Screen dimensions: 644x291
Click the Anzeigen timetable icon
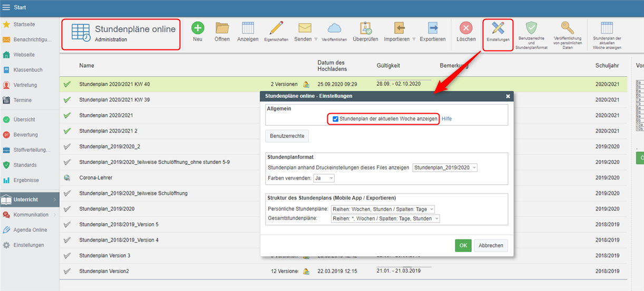point(248,28)
